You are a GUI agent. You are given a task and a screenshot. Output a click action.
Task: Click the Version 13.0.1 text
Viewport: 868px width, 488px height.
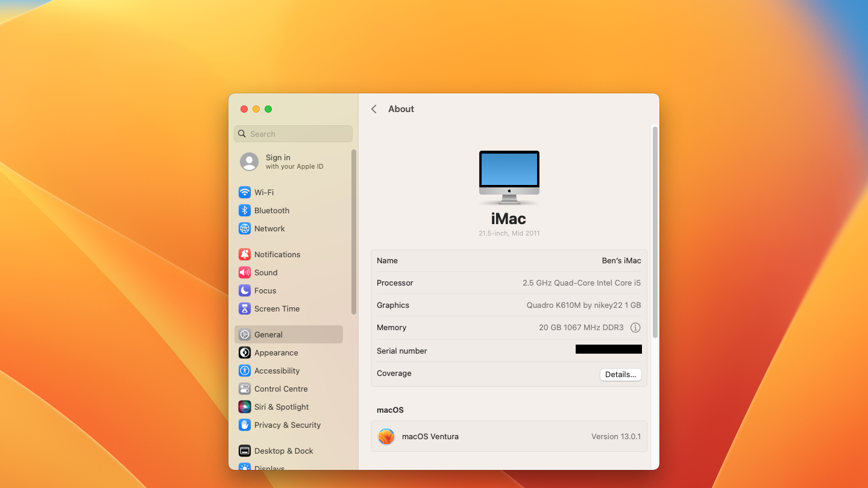coord(616,436)
